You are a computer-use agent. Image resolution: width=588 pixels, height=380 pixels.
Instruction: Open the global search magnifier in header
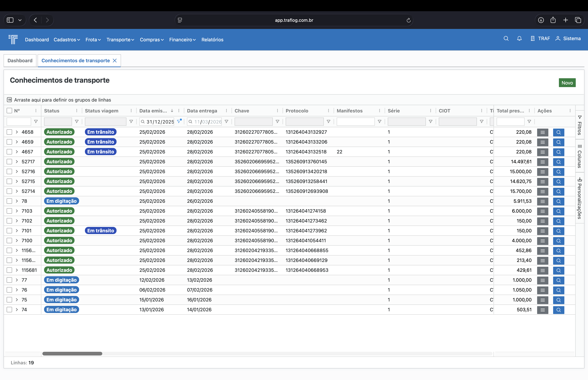click(506, 38)
